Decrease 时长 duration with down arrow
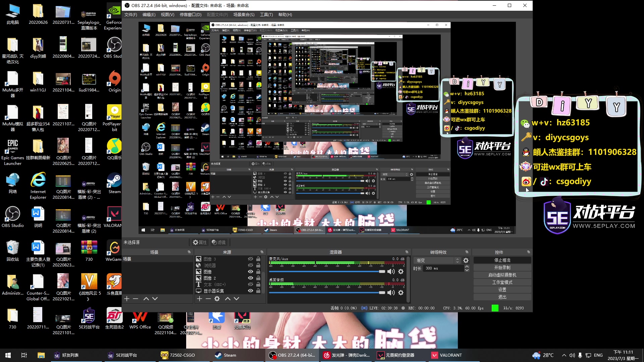This screenshot has height=362, width=644. (x=467, y=270)
